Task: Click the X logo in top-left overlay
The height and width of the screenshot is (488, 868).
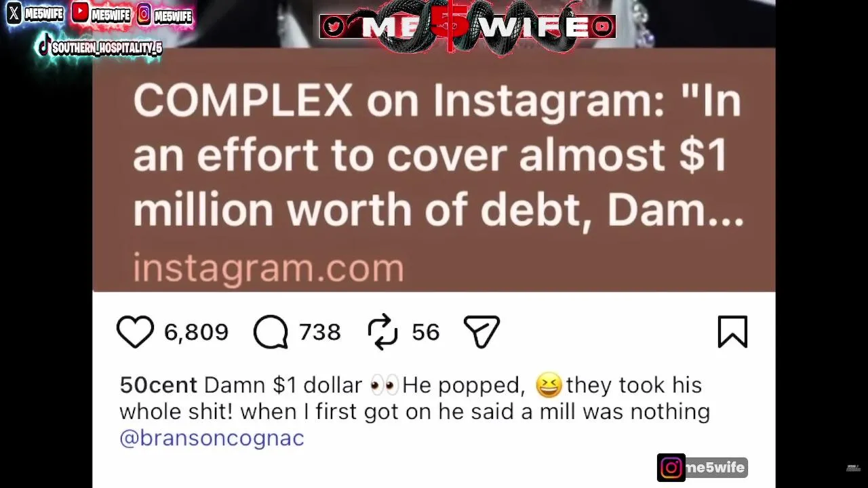Action: pos(14,13)
